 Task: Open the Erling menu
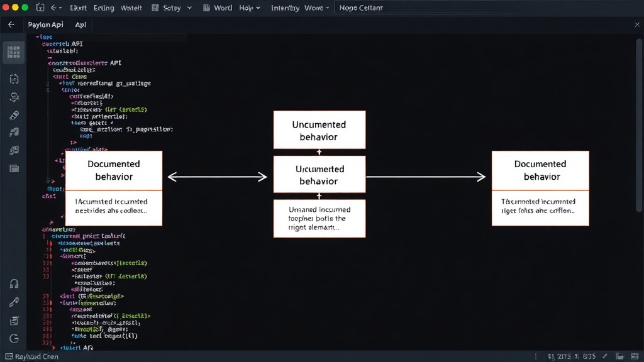click(104, 8)
